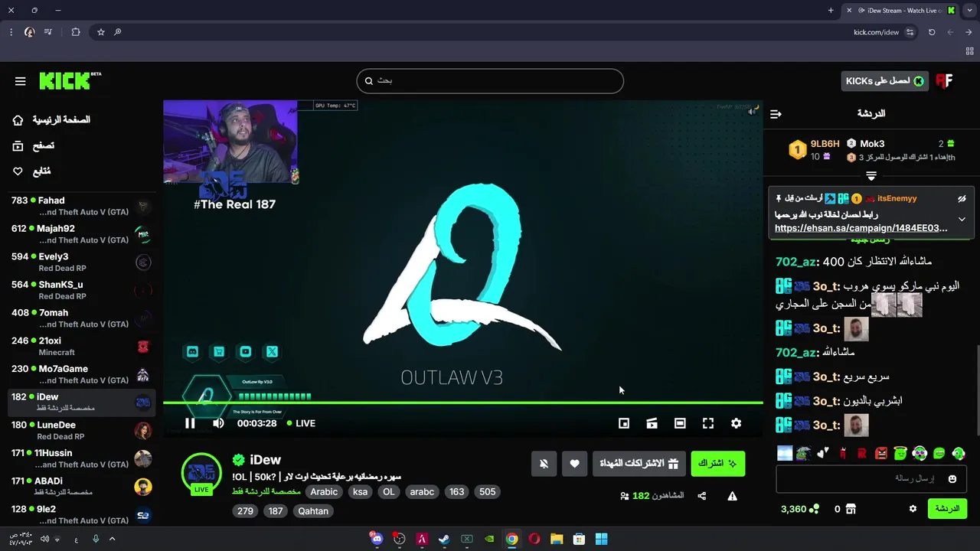980x551 pixels.
Task: View the 3,360 channel points
Action: click(799, 509)
